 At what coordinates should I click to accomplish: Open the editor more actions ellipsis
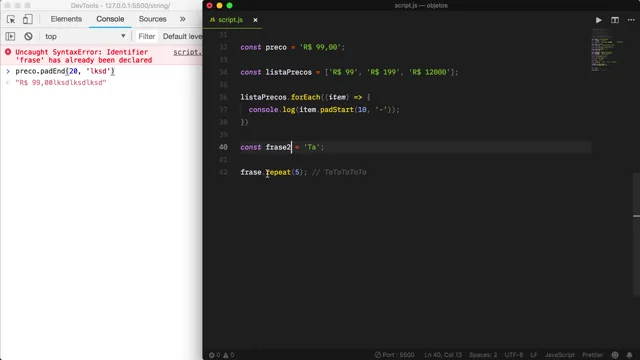(x=631, y=20)
